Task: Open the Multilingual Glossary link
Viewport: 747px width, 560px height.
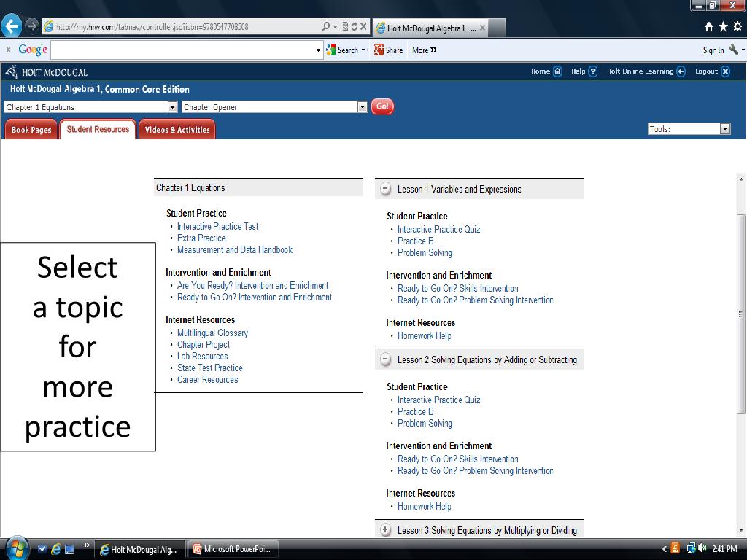Action: tap(212, 332)
